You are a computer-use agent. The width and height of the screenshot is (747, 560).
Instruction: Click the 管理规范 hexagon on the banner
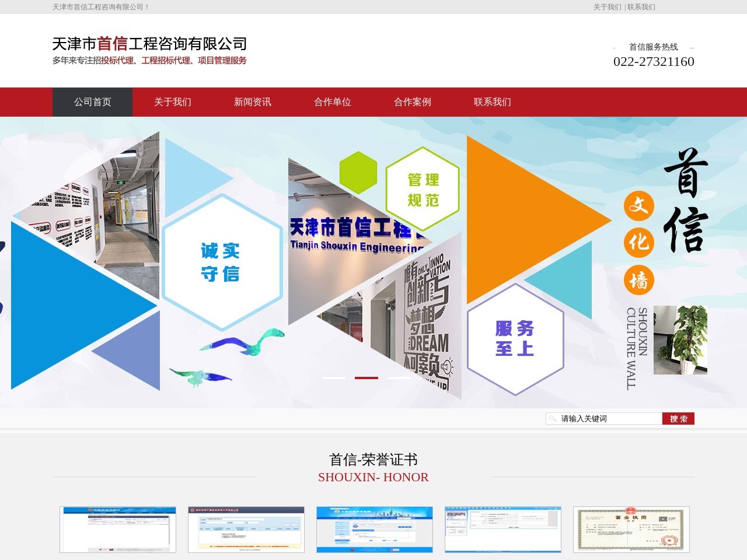click(422, 189)
